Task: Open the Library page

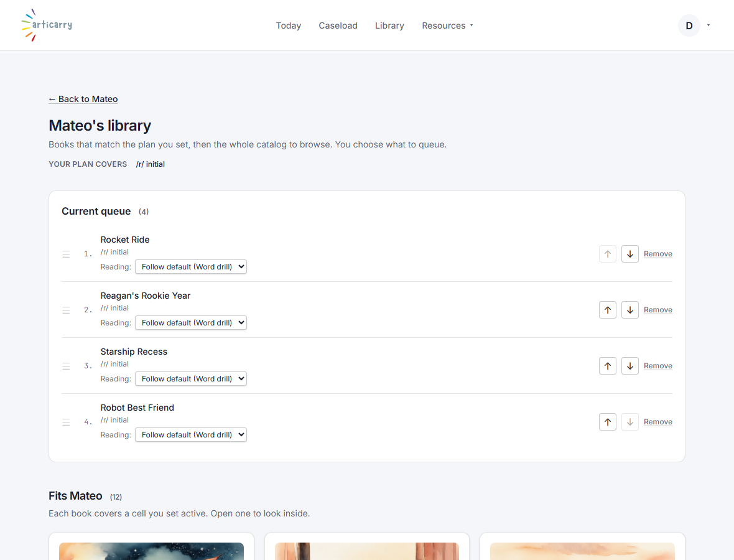Action: [x=389, y=26]
